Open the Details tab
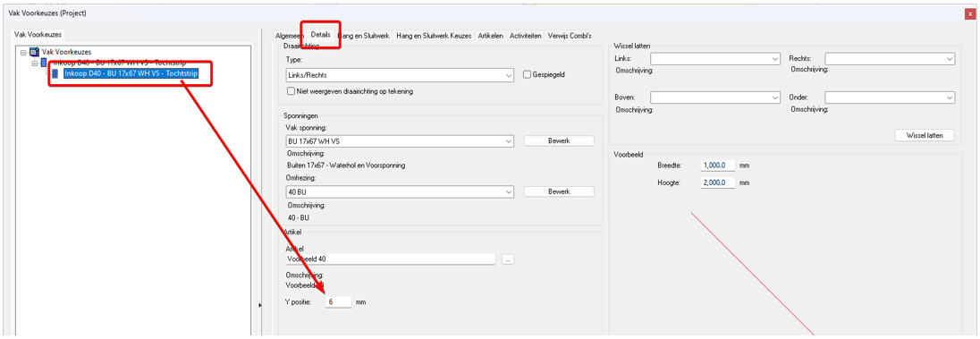 tap(321, 35)
